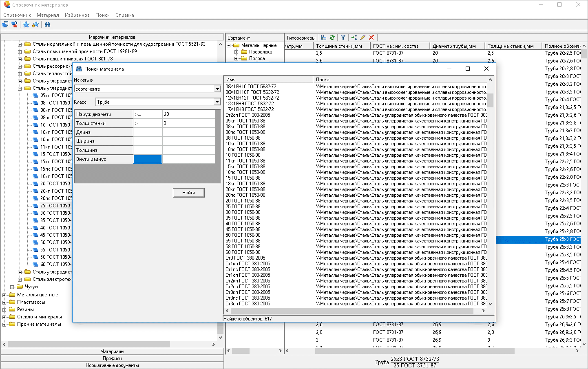Click the table icon next to Типоразмеры
588x369 pixels.
(x=323, y=38)
